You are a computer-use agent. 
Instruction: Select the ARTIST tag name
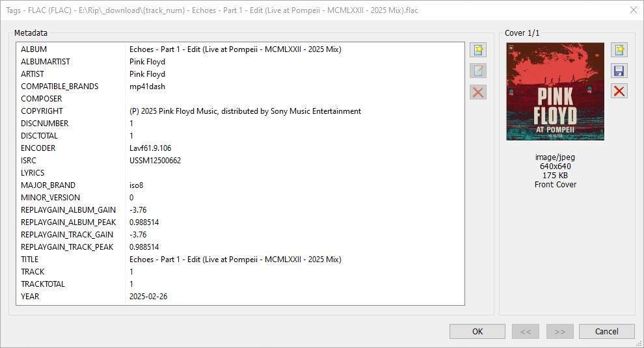pos(33,74)
